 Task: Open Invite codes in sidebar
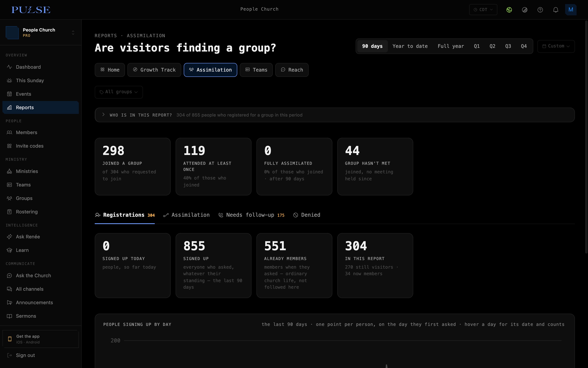41,146
